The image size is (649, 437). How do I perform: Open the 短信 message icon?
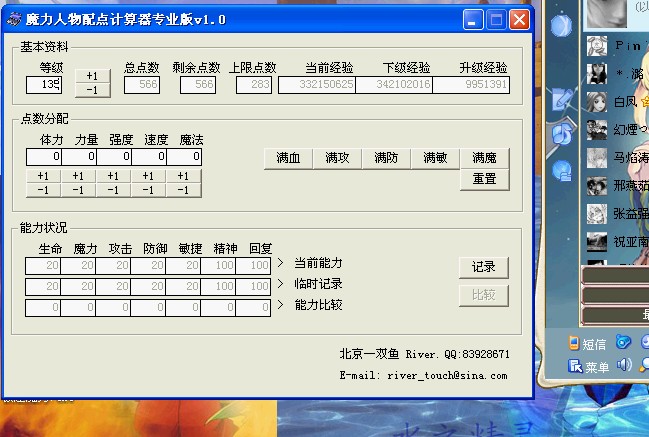[589, 343]
